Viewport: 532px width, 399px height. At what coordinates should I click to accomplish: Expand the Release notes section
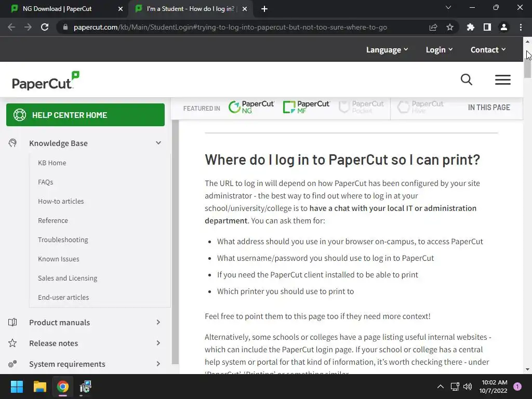pyautogui.click(x=158, y=343)
